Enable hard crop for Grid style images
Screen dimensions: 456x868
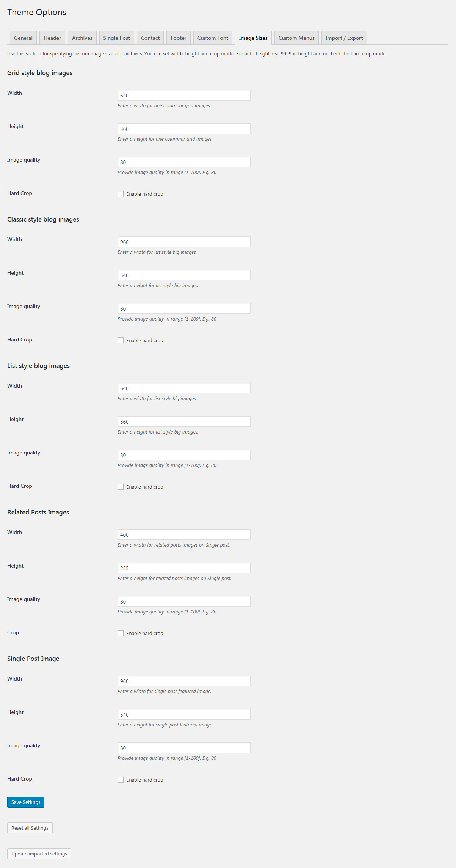[121, 194]
